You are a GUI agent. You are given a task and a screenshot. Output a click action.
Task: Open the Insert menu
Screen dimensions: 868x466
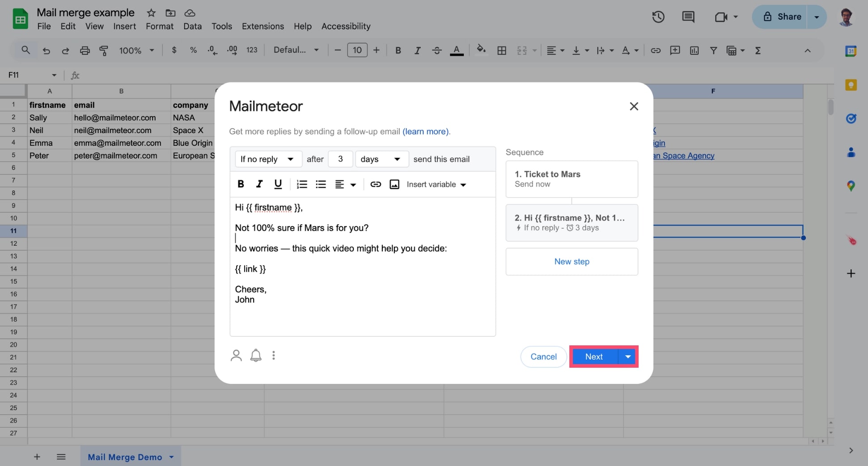pos(124,26)
